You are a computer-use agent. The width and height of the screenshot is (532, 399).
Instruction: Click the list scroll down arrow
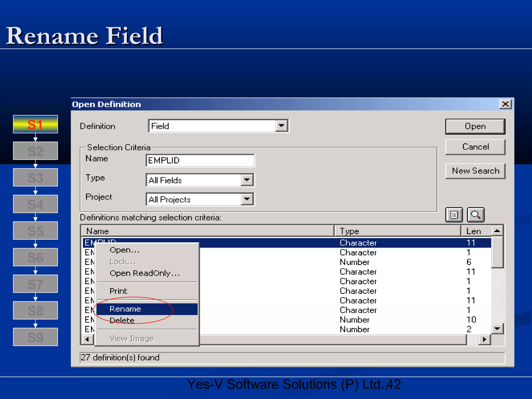[x=497, y=329]
